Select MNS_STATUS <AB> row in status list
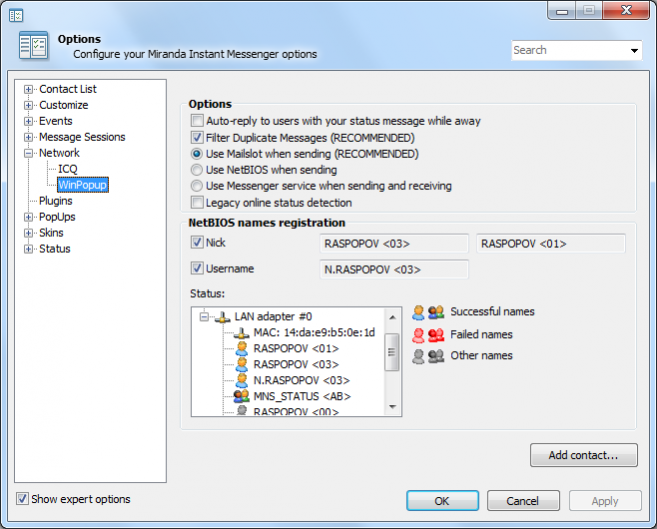The width and height of the screenshot is (657, 529). point(302,396)
